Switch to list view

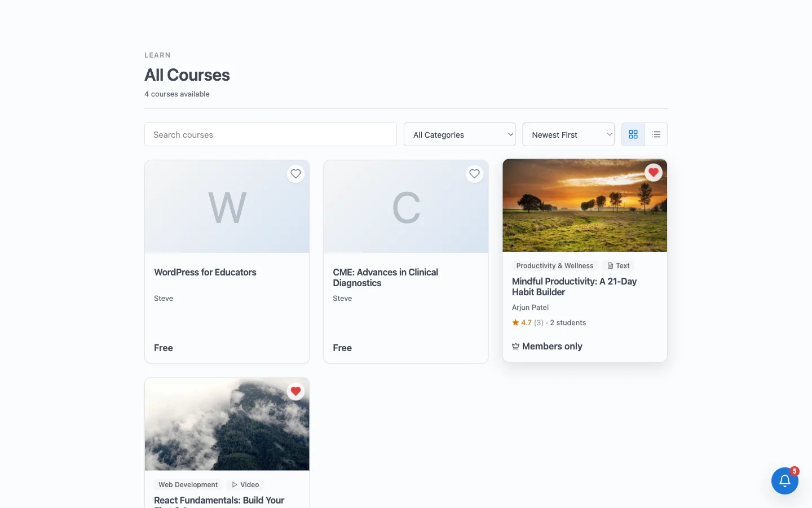pyautogui.click(x=656, y=134)
